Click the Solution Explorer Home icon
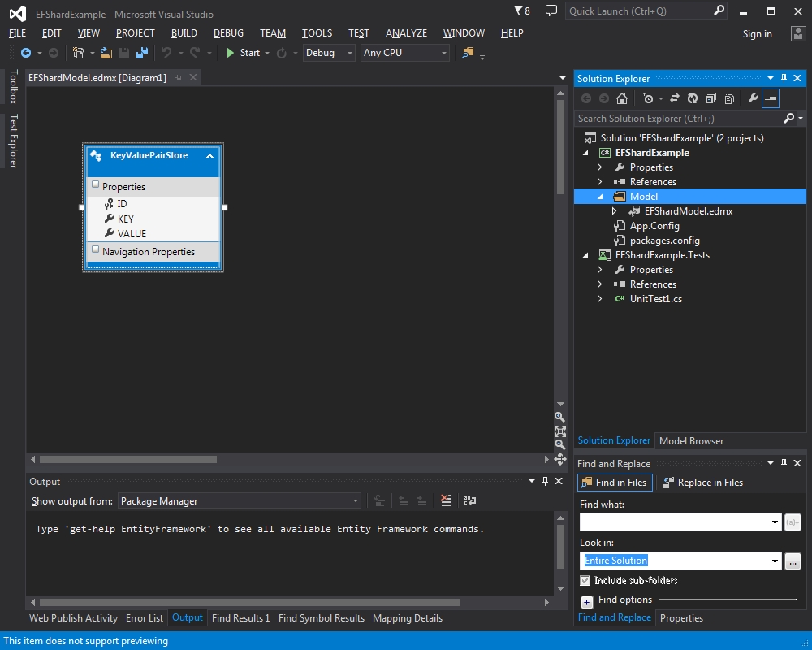The height and width of the screenshot is (650, 812). coord(622,98)
